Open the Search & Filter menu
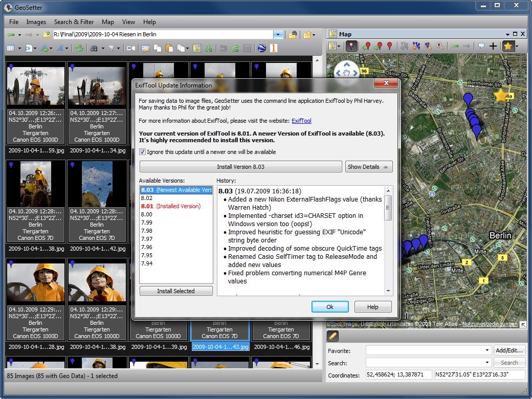The image size is (532, 399). [74, 22]
